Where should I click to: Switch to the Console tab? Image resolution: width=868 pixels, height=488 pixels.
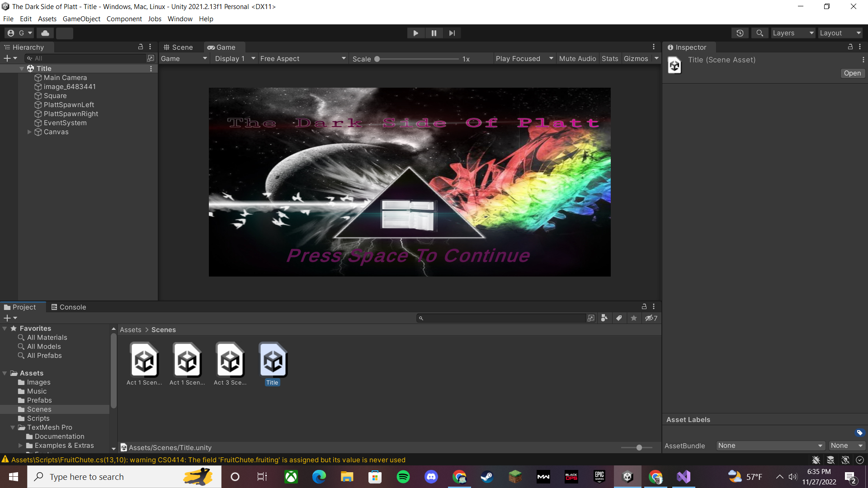point(68,307)
